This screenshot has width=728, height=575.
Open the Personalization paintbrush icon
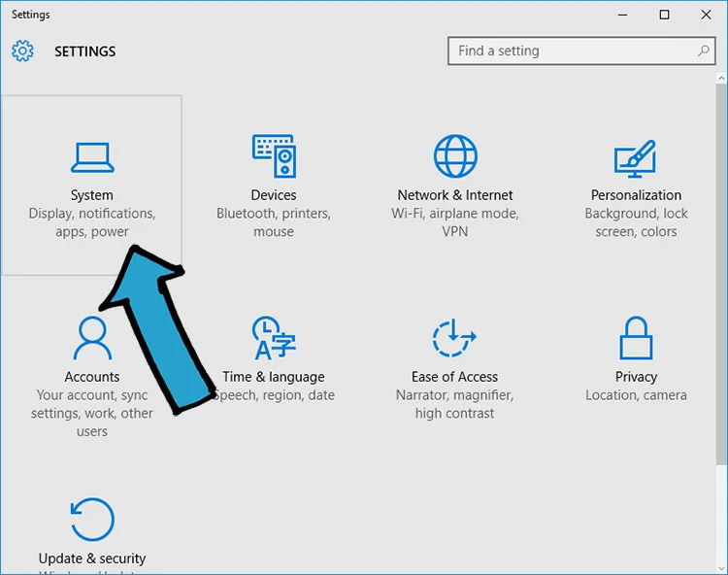pos(635,159)
